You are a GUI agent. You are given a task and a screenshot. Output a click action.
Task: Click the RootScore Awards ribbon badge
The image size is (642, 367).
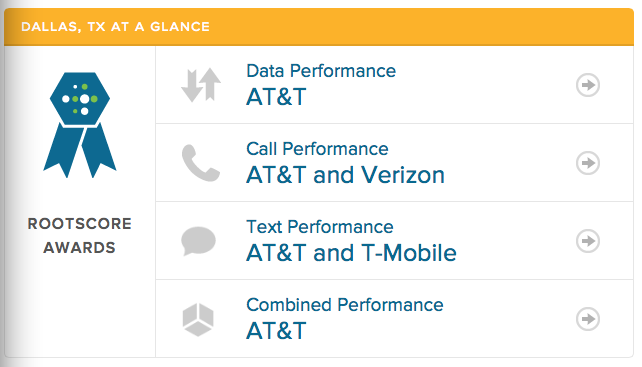click(x=80, y=125)
